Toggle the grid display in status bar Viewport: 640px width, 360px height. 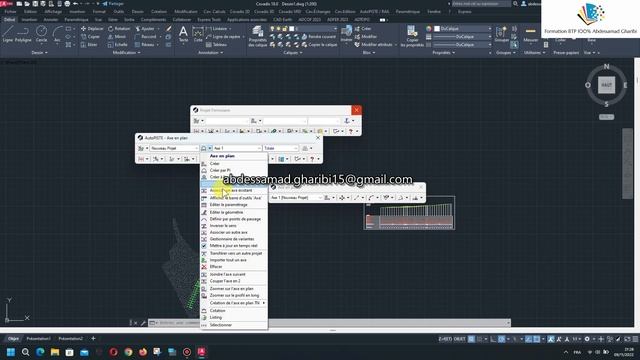click(x=471, y=339)
